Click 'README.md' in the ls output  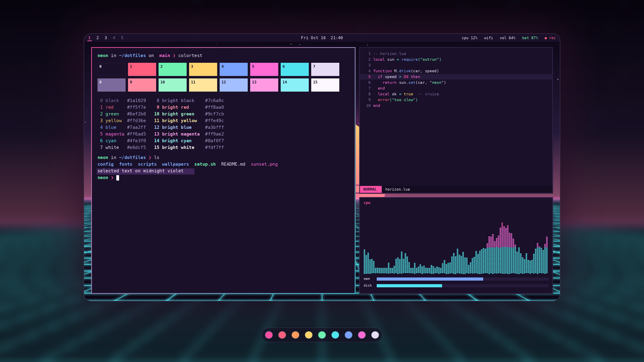pyautogui.click(x=233, y=164)
